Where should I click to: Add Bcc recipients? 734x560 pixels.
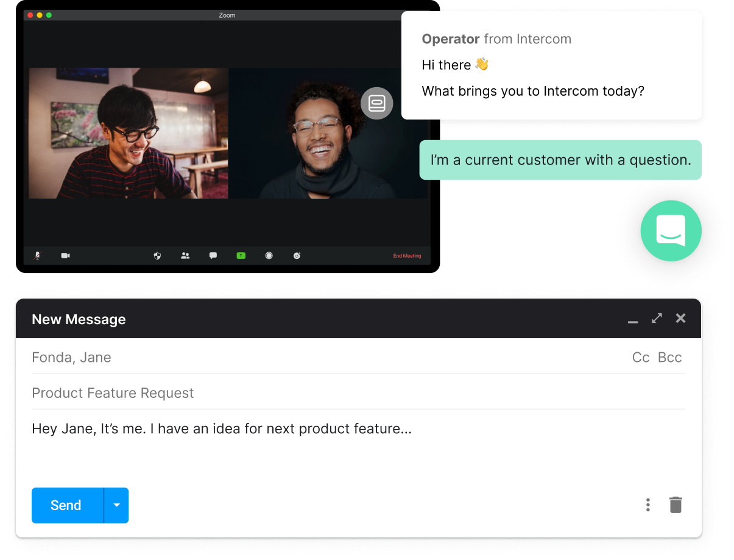670,358
